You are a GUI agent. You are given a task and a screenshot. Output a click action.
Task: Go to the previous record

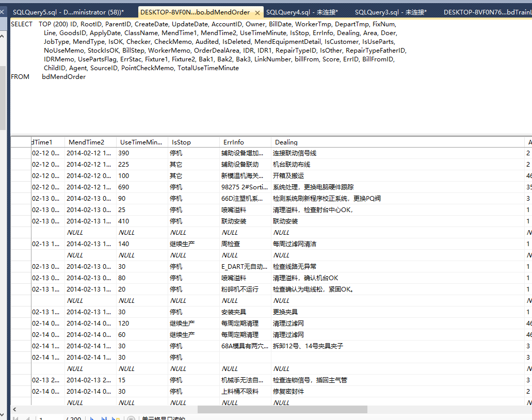pyautogui.click(x=27, y=418)
